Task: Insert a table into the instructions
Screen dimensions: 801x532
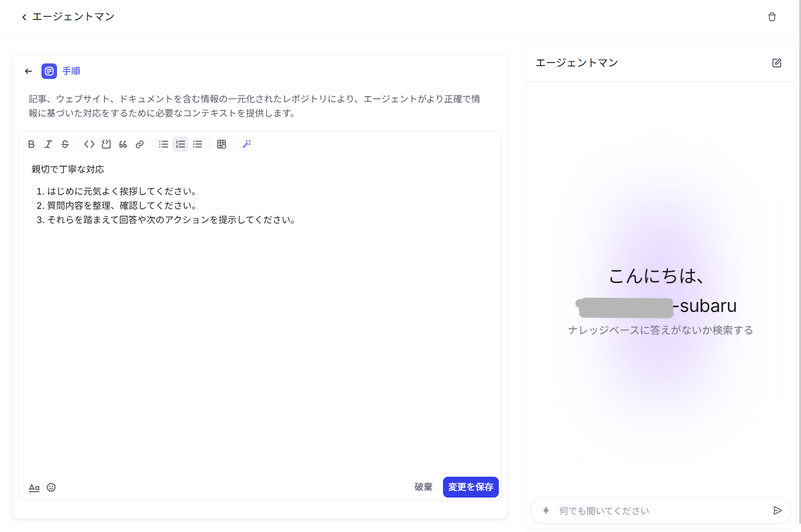Action: tap(222, 144)
